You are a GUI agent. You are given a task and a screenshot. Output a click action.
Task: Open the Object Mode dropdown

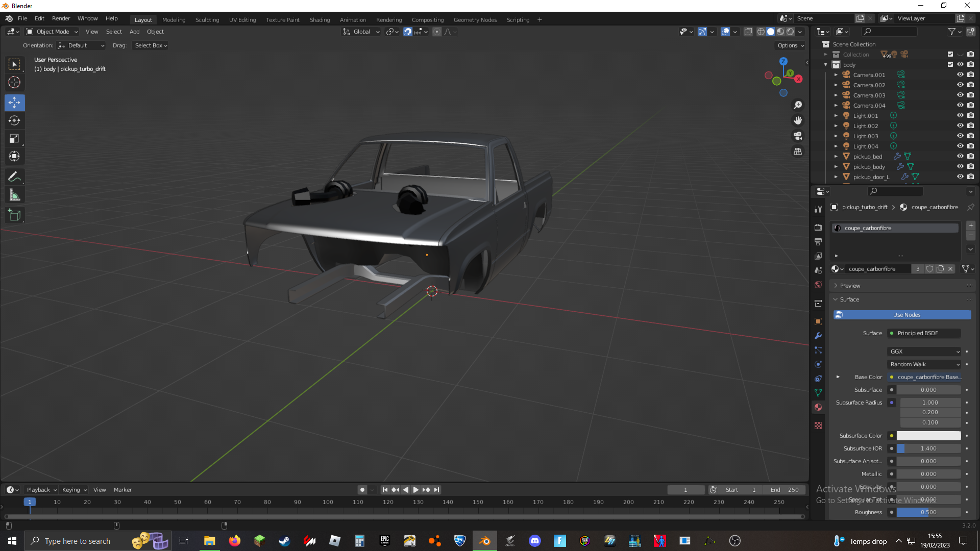52,32
